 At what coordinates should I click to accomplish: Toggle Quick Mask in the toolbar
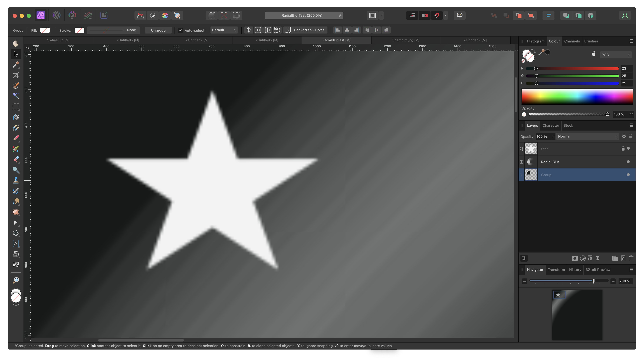tap(373, 15)
